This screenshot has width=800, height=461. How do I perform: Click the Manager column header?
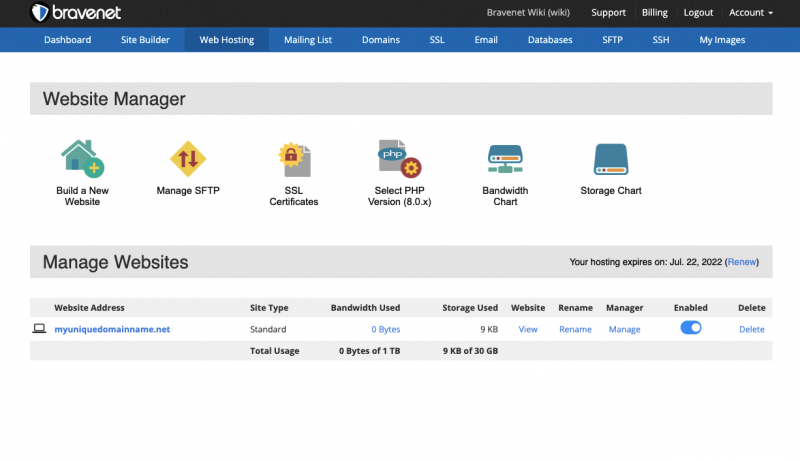point(624,308)
